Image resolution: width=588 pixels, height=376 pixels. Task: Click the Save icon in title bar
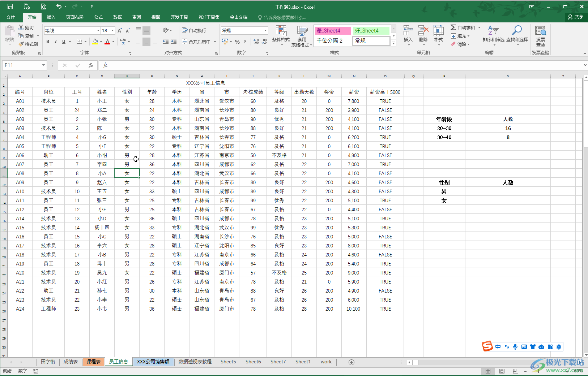(10, 7)
